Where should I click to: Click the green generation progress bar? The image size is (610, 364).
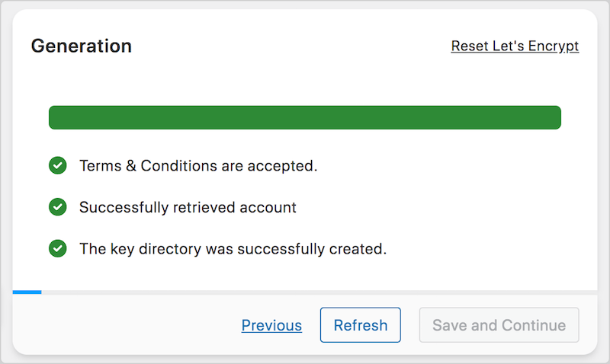[x=304, y=117]
